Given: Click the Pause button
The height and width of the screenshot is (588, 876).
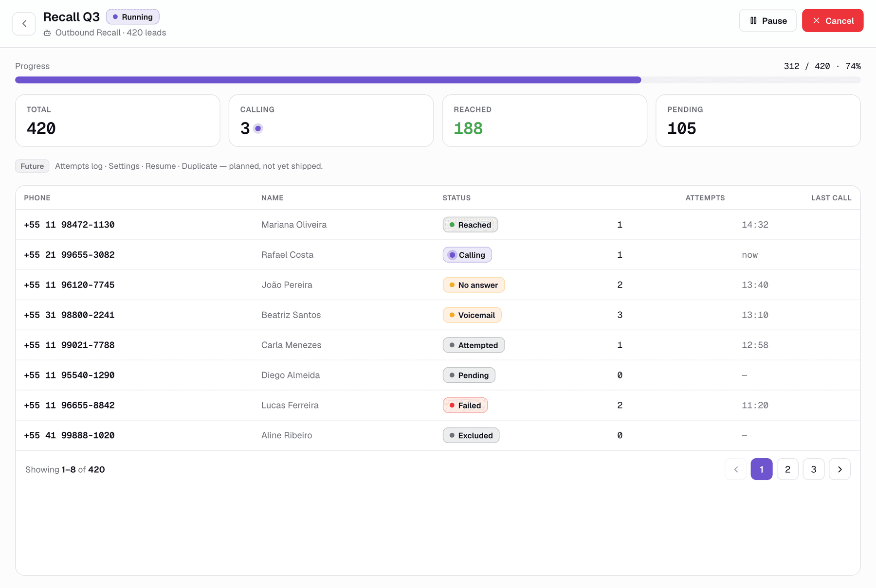Looking at the screenshot, I should point(767,20).
